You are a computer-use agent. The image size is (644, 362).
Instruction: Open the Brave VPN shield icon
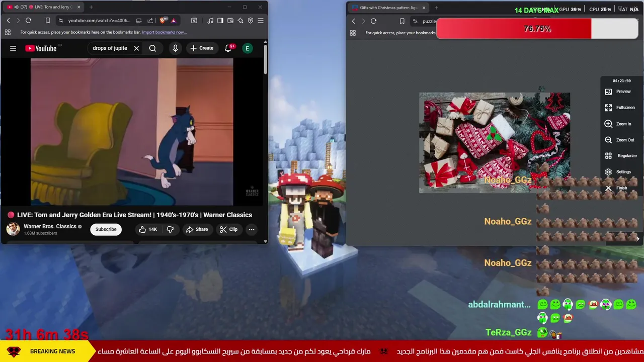coord(251,21)
